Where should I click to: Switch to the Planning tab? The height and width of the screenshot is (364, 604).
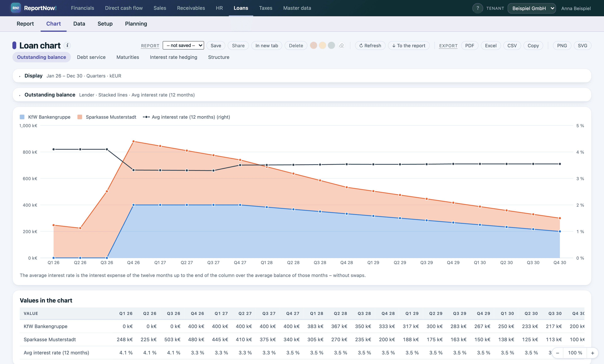coord(136,24)
